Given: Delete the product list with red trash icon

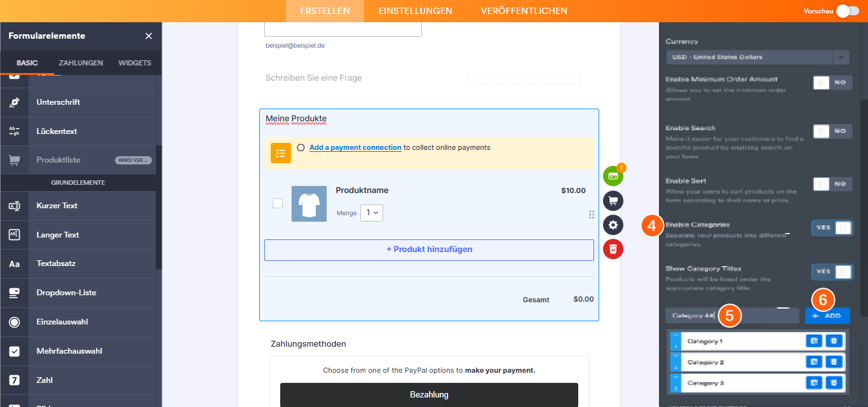Looking at the screenshot, I should (x=613, y=249).
